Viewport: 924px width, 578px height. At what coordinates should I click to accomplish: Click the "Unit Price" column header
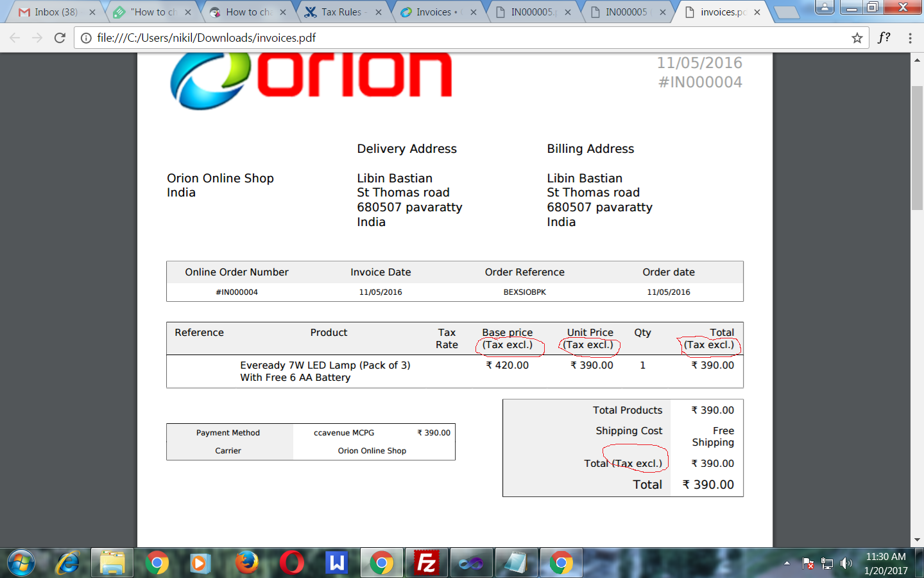[x=590, y=333]
